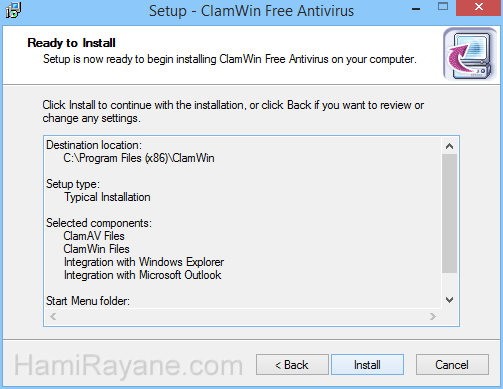This screenshot has width=503, height=389.
Task: Select the 'Selected components:' line
Action: [99, 223]
